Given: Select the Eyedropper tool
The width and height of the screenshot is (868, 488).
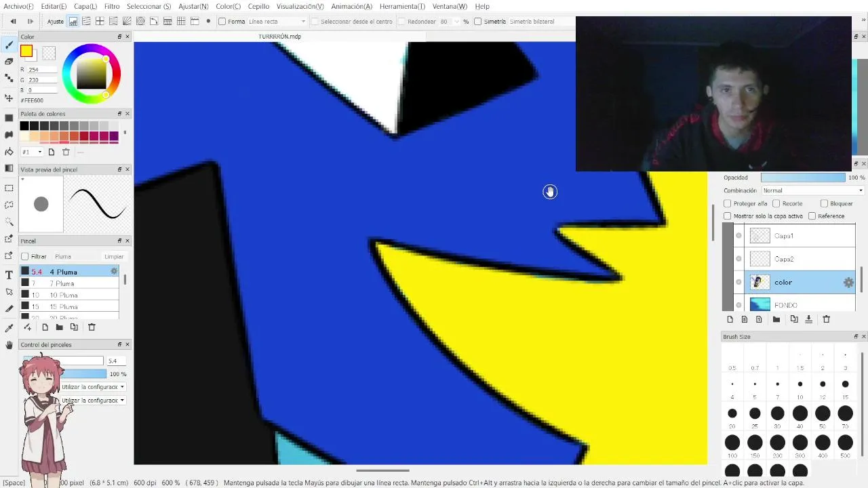Looking at the screenshot, I should click(x=9, y=328).
